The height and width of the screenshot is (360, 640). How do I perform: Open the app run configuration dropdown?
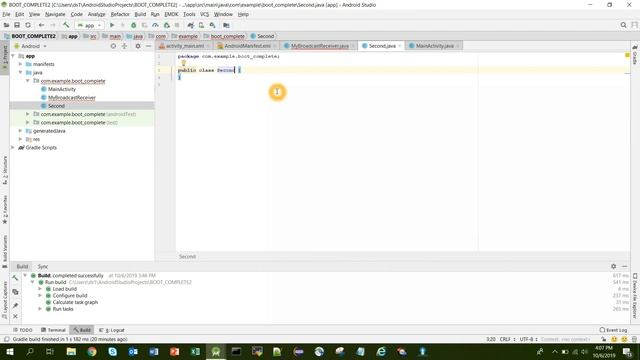tap(89, 25)
